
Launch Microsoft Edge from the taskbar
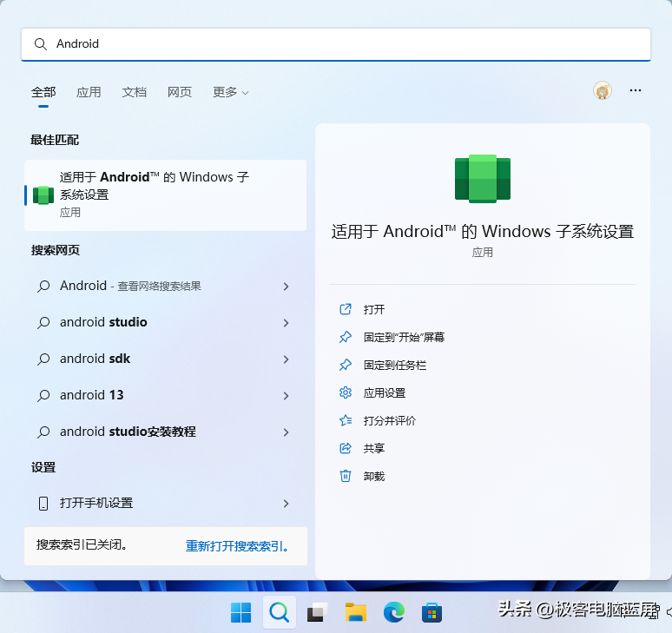(394, 612)
